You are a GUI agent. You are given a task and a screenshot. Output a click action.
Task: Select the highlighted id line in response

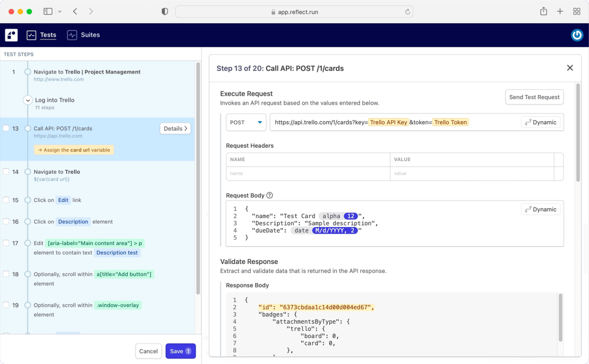click(x=316, y=307)
